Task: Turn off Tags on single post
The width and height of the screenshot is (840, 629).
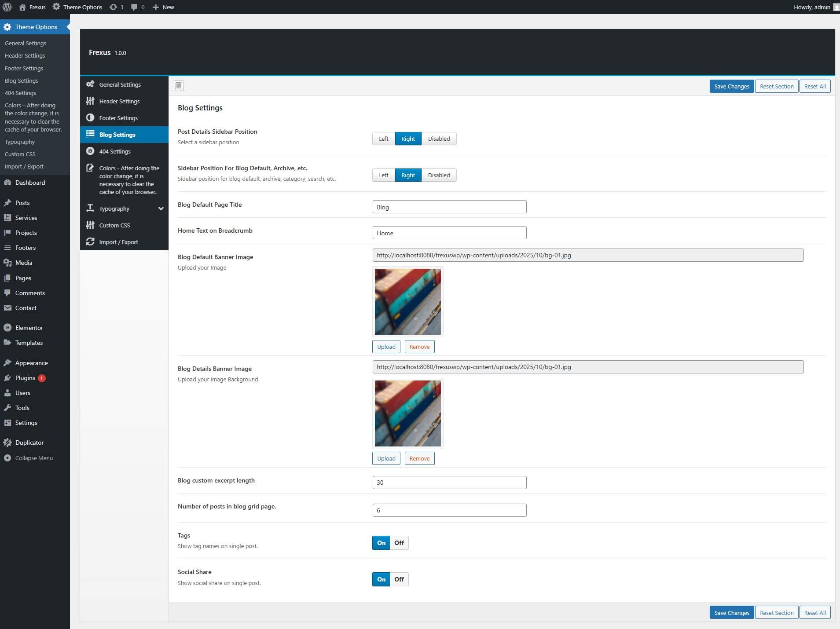Action: tap(399, 543)
